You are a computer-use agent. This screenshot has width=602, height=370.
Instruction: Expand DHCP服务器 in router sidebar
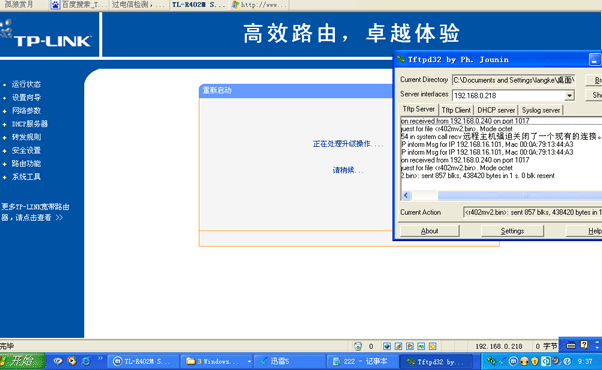(30, 124)
